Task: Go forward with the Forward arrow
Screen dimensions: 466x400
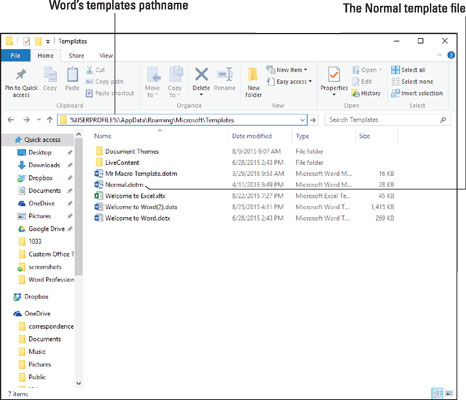Action: pyautogui.click(x=26, y=120)
